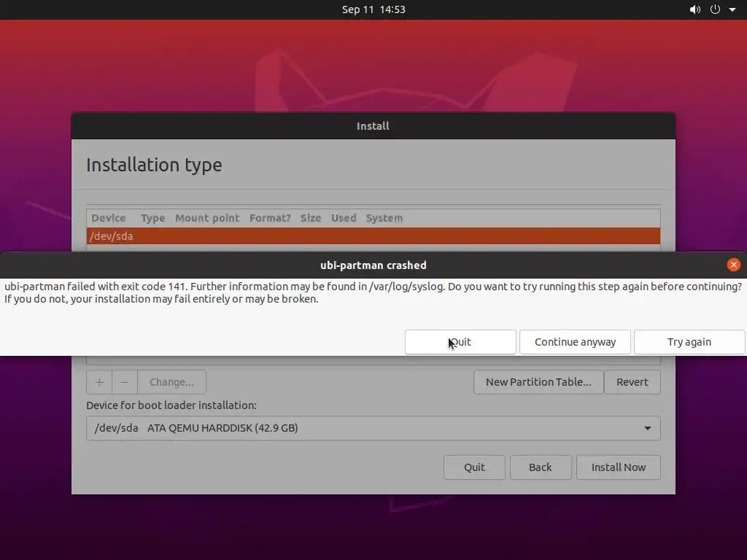Click the Install window title bar
The height and width of the screenshot is (560, 747).
(373, 125)
